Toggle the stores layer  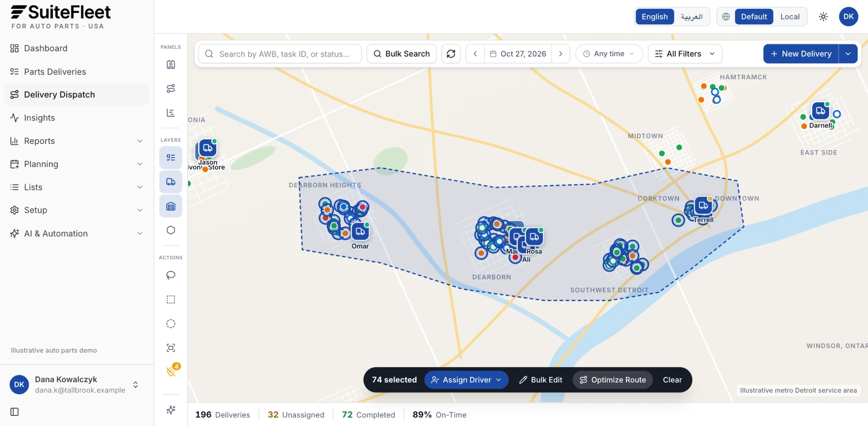[171, 206]
